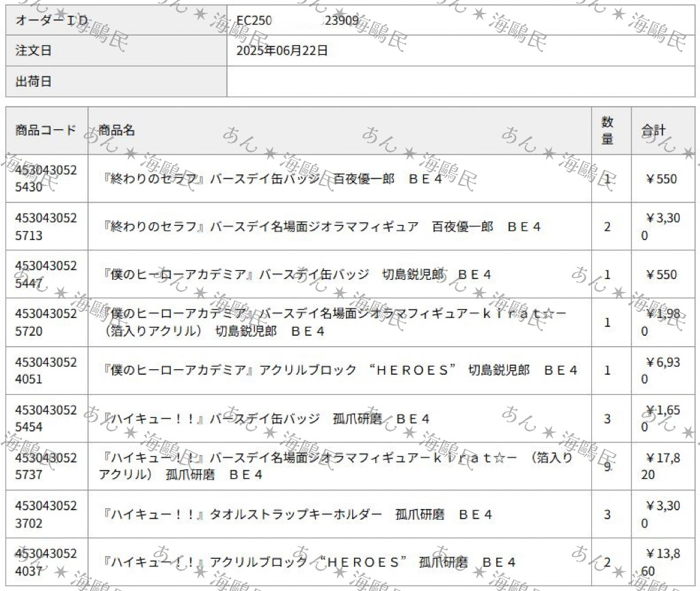The width and height of the screenshot is (700, 591).
Task: Click the 注文日 label
Action: (x=33, y=51)
